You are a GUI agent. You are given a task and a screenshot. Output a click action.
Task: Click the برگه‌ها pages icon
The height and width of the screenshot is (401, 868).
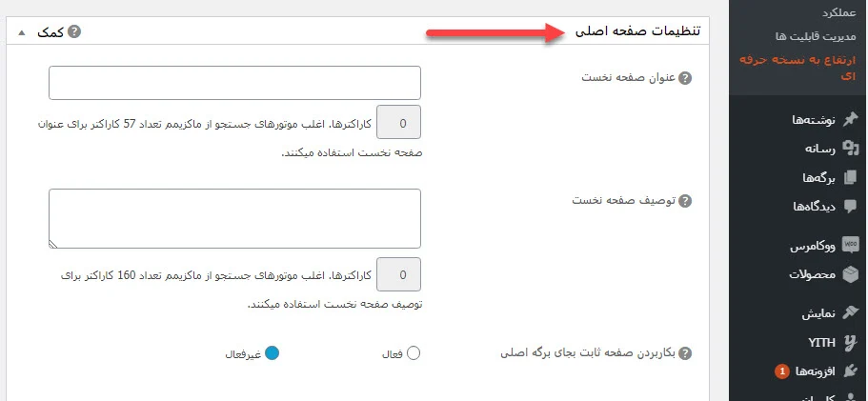tap(850, 177)
